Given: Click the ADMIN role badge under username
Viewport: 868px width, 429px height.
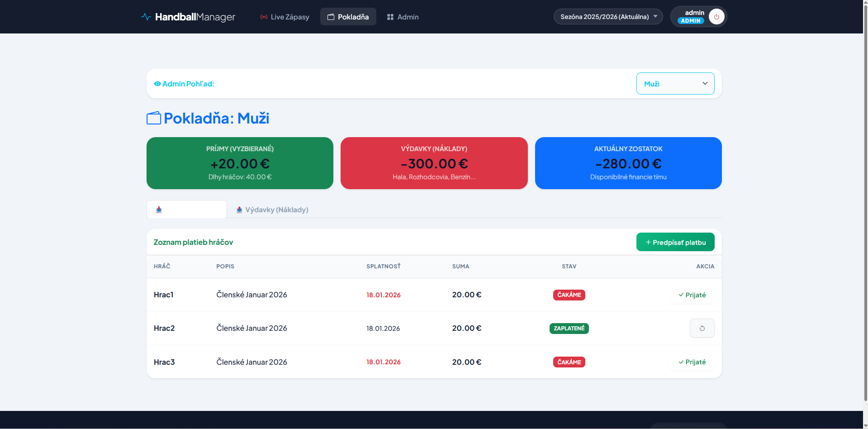Looking at the screenshot, I should 690,21.
